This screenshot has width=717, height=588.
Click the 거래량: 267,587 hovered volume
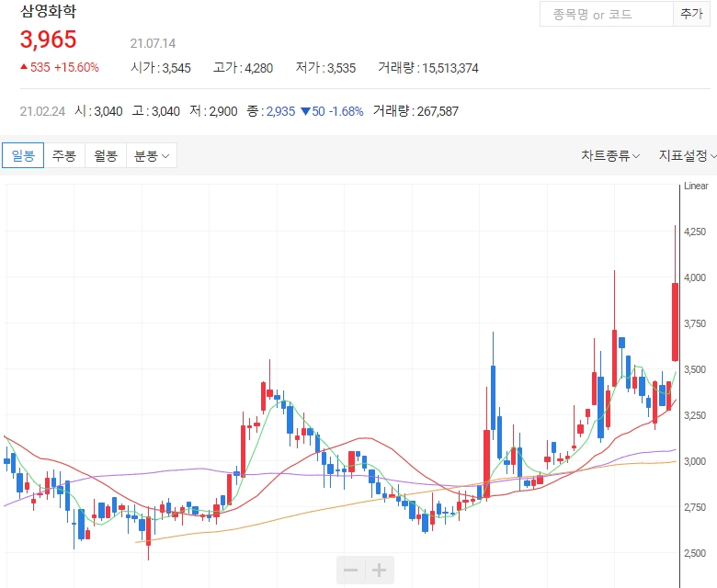(x=415, y=111)
